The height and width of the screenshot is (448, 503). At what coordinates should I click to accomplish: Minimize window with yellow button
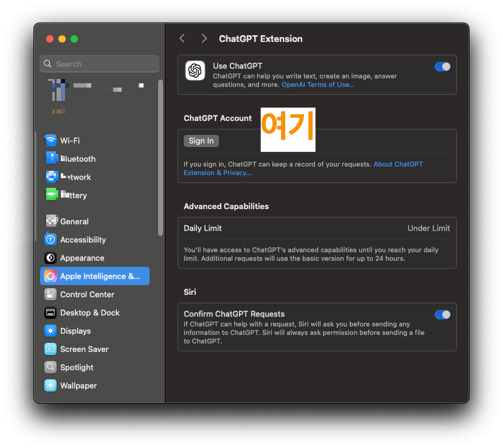pos(62,39)
